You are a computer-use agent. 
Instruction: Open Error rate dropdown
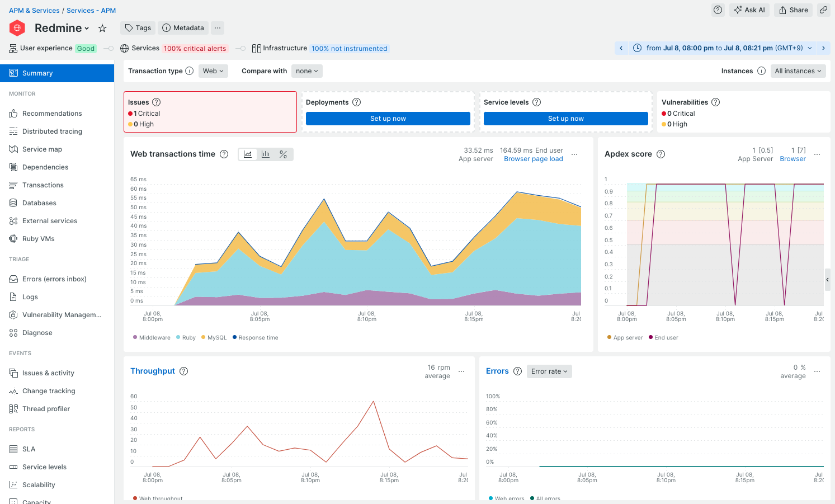click(x=549, y=371)
